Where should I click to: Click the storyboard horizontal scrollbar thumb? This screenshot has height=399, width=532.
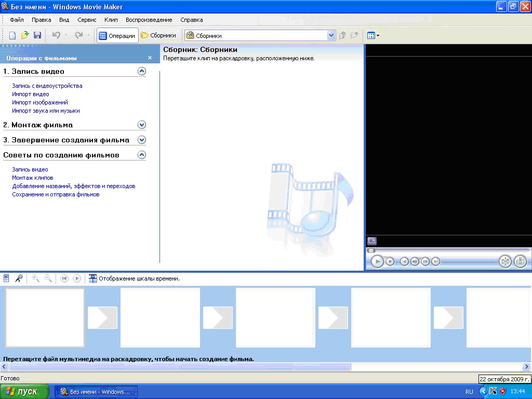[180, 366]
